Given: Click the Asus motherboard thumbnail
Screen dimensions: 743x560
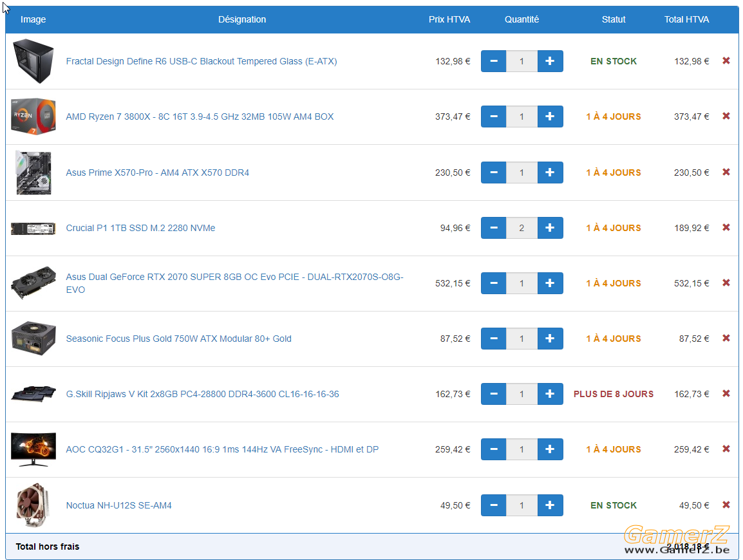Looking at the screenshot, I should pyautogui.click(x=33, y=173).
